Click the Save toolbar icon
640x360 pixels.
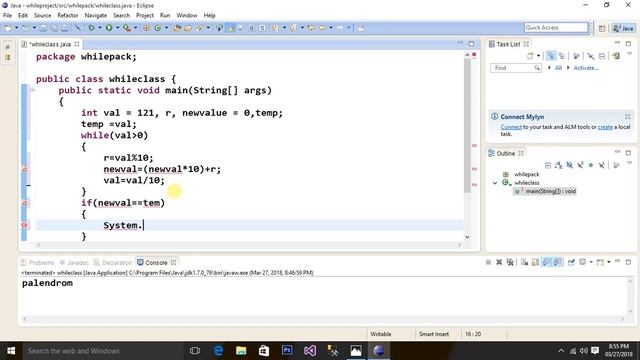(43, 28)
